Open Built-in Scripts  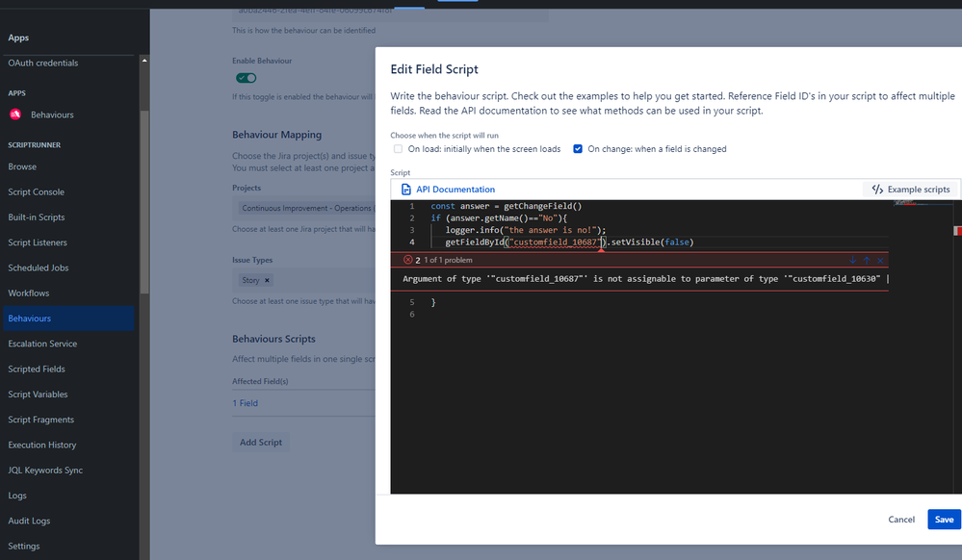[x=37, y=217]
